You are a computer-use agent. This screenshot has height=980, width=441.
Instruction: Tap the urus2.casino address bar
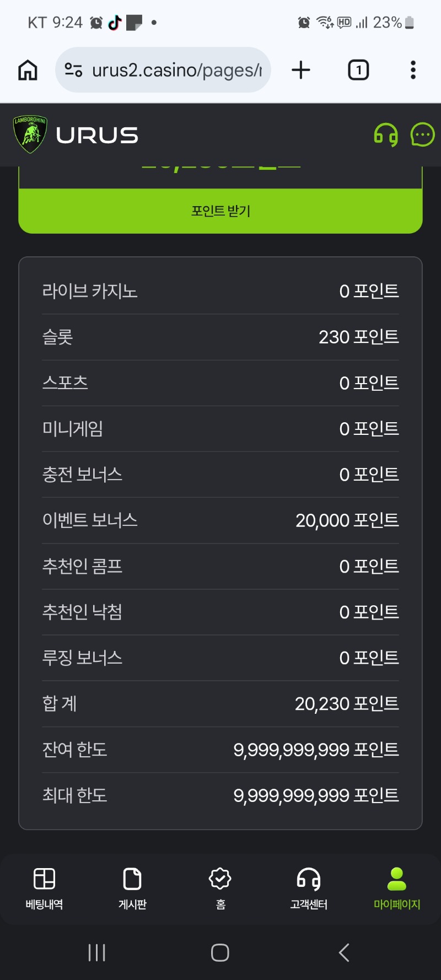[x=176, y=70]
